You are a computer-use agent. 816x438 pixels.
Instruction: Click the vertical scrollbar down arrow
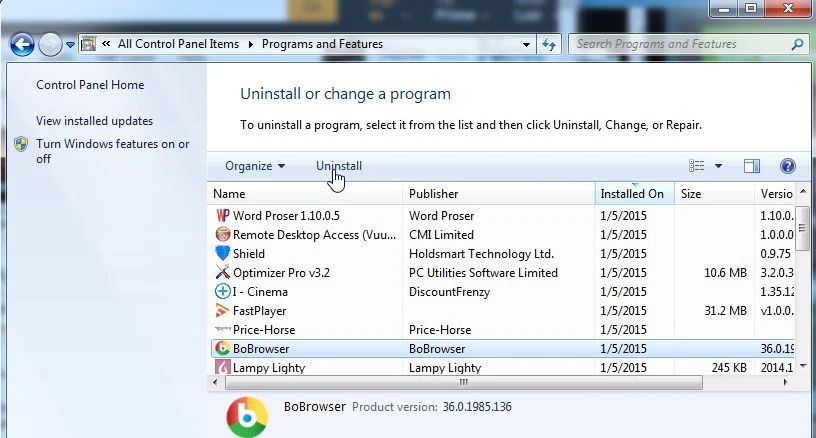pos(803,366)
